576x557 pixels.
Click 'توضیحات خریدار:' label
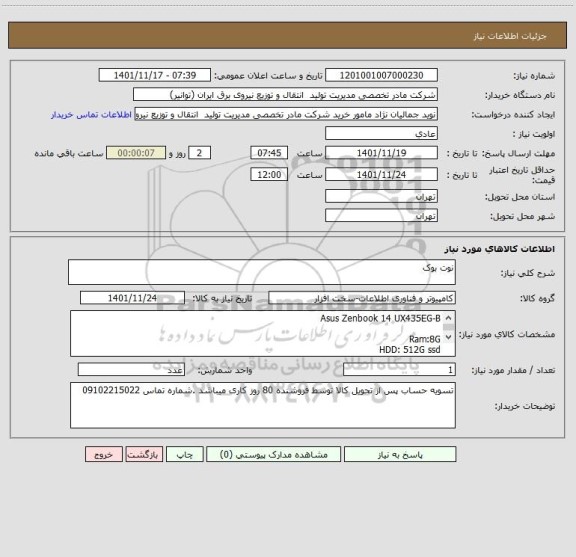525,406
